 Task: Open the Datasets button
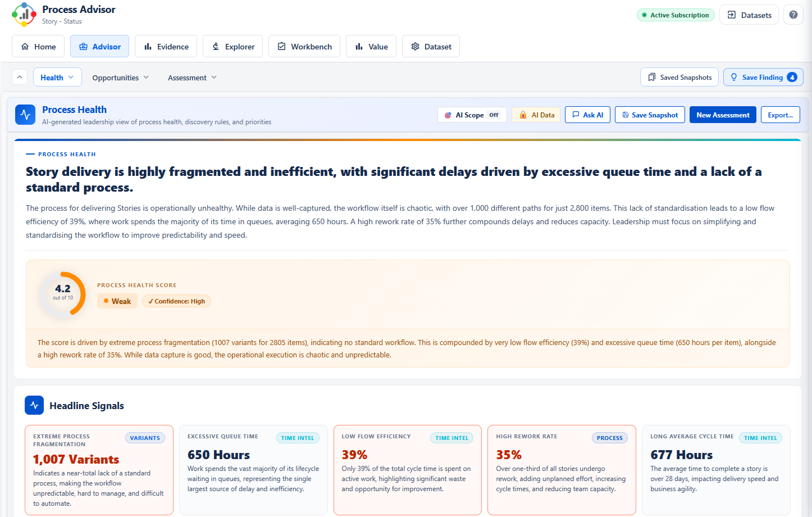point(749,15)
